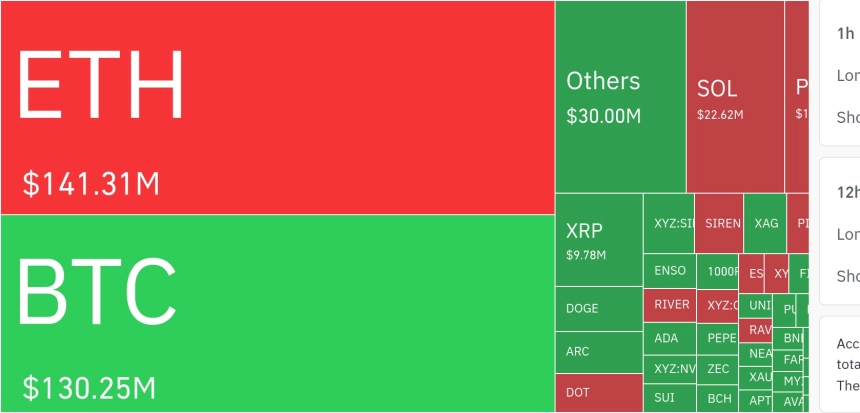Click the SOL $22.62M tile
Viewport: 860px width, 413px height.
pyautogui.click(x=735, y=97)
